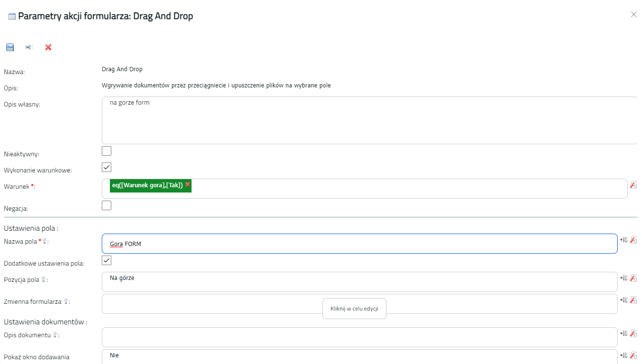Close the dialog with top-right X
The height and width of the screenshot is (364, 642).
pyautogui.click(x=634, y=14)
